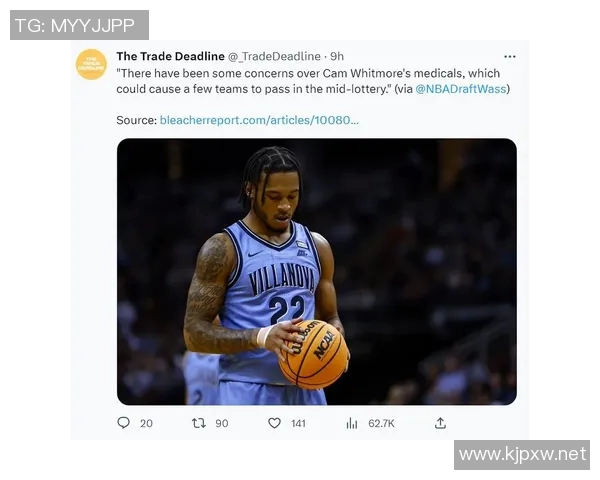Click the Cam Whitmore tweet text

[300, 81]
